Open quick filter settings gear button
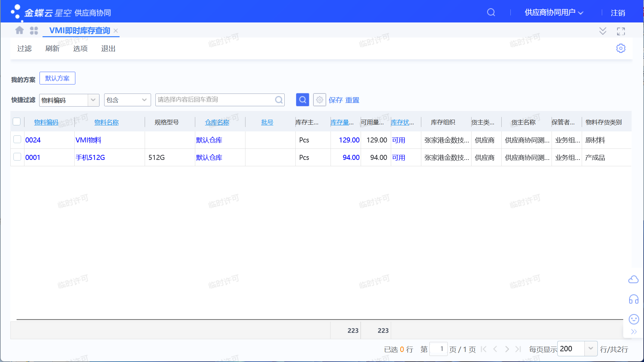 point(319,100)
